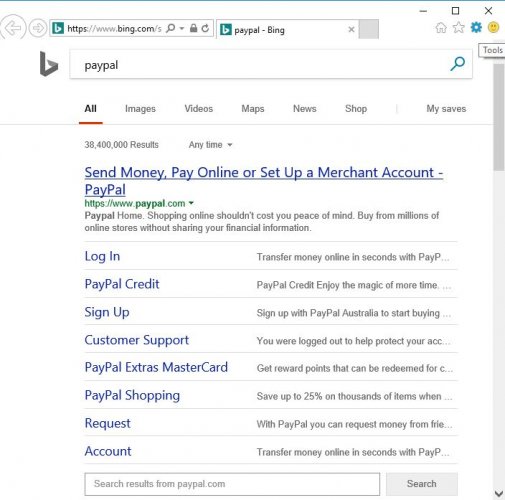Switch to the Shop tab

point(356,109)
